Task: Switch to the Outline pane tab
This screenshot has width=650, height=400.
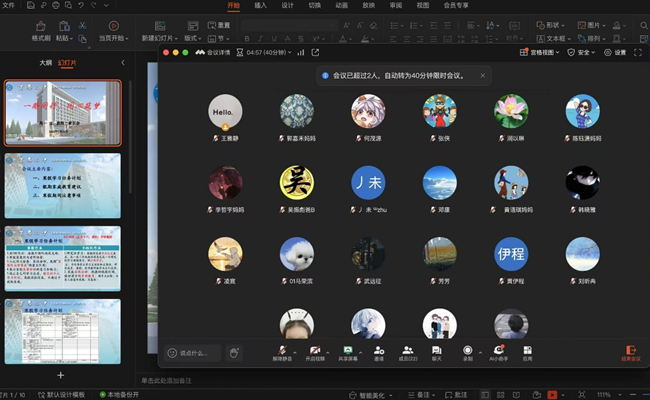Action: (45, 62)
